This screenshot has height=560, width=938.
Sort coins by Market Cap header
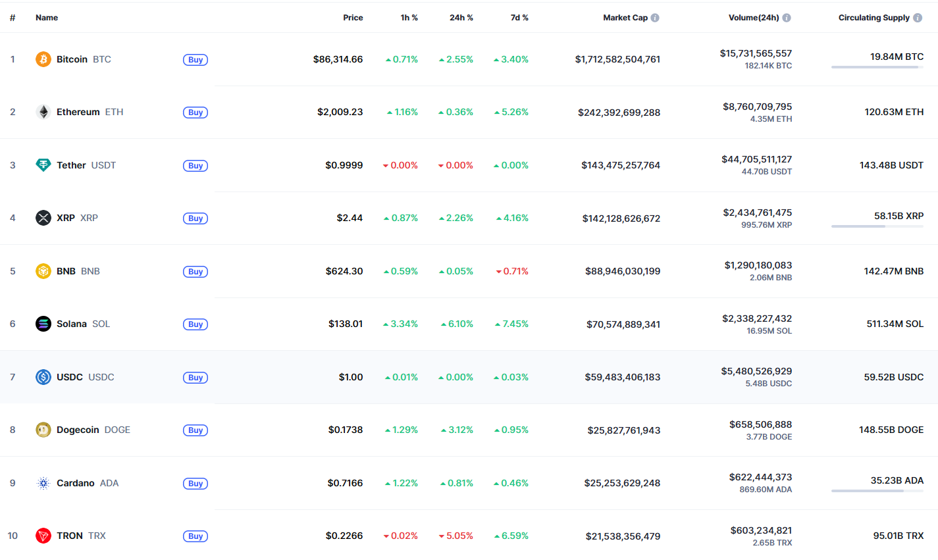point(625,18)
